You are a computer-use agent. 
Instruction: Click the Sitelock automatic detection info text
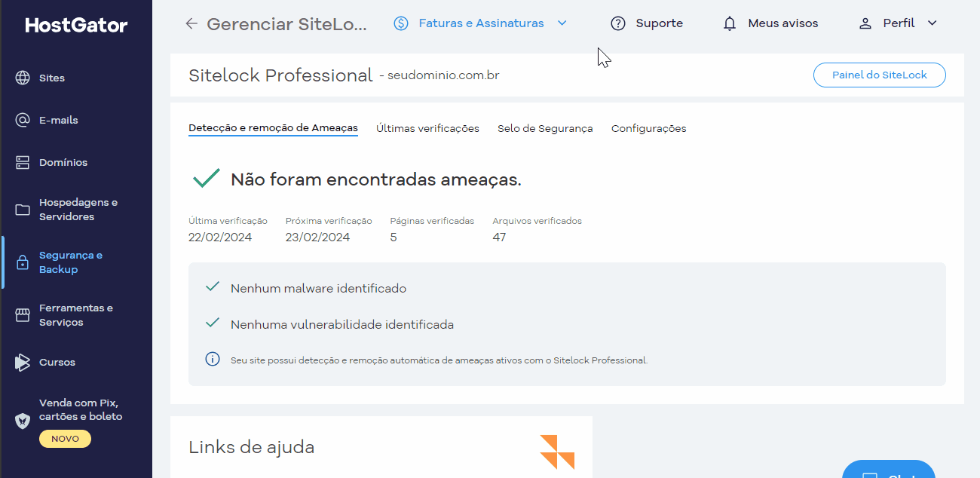[x=439, y=360]
